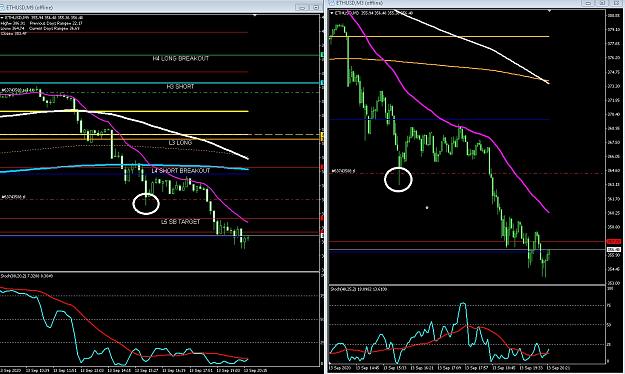Open the ETHUSD,M3 window chart icon menu
The width and height of the screenshot is (625, 374).
tap(332, 3)
